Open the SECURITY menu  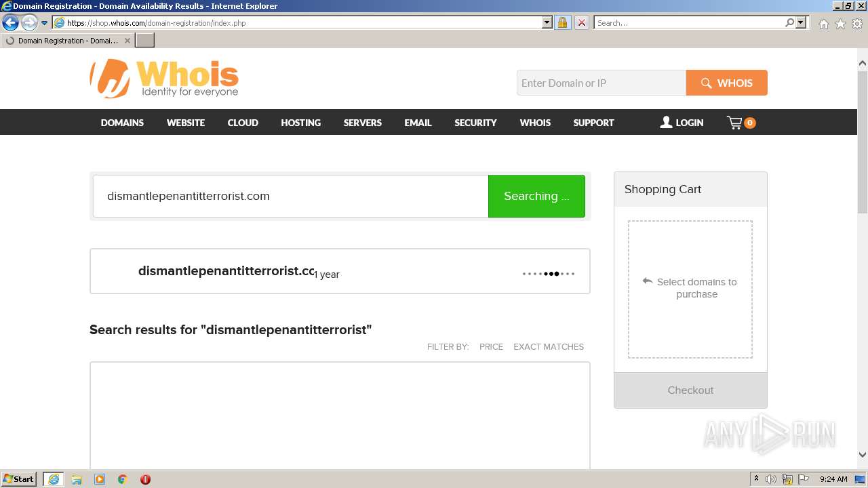point(475,123)
